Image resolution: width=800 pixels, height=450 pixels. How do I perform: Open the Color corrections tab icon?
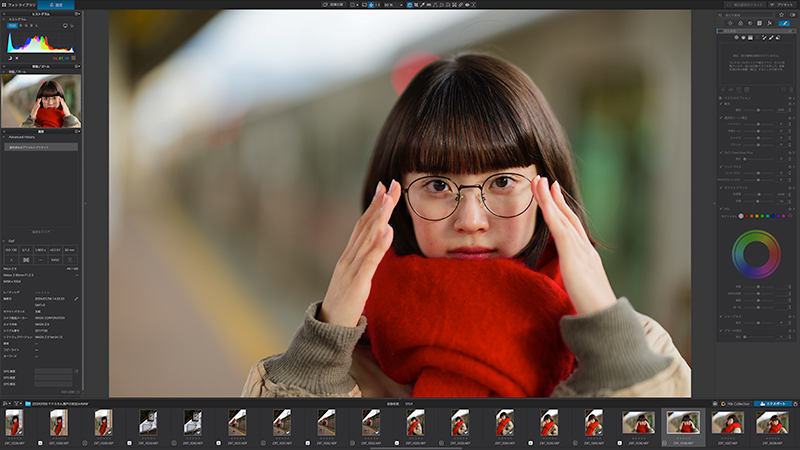pos(740,23)
